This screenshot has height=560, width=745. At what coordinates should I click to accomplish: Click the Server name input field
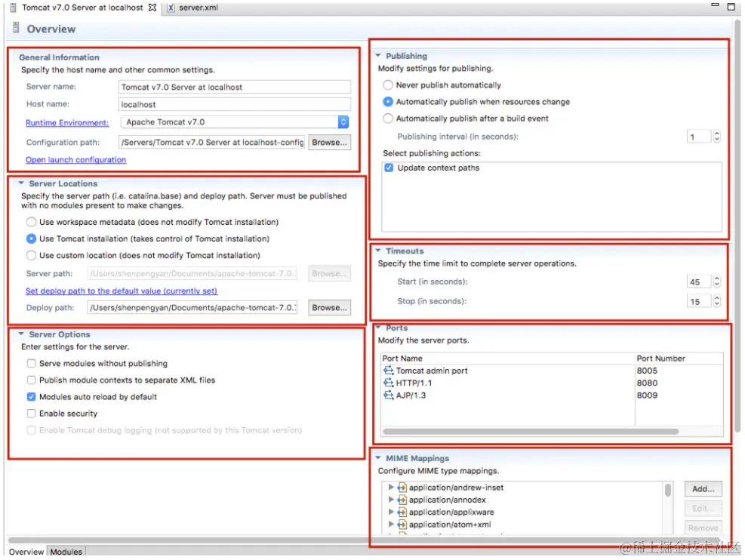tap(234, 87)
